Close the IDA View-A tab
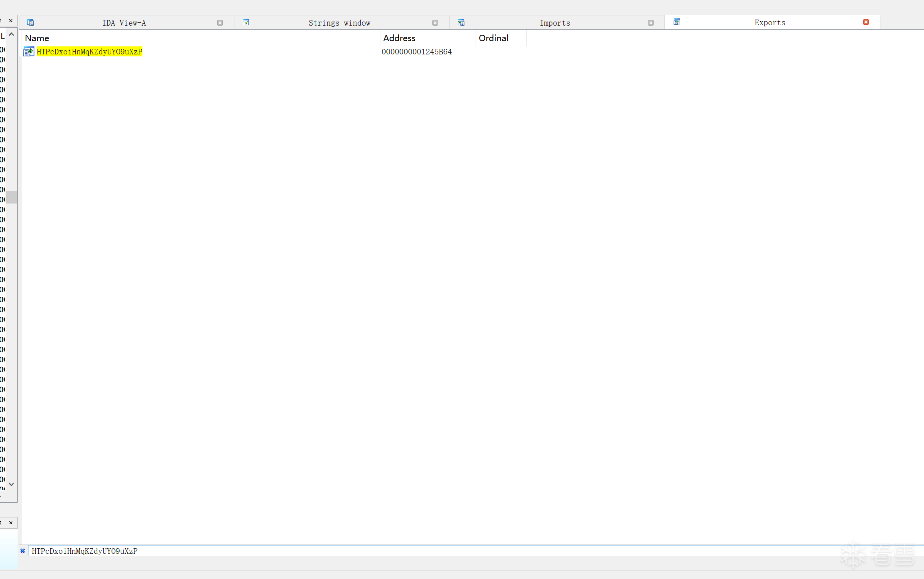This screenshot has width=924, height=579. [220, 23]
